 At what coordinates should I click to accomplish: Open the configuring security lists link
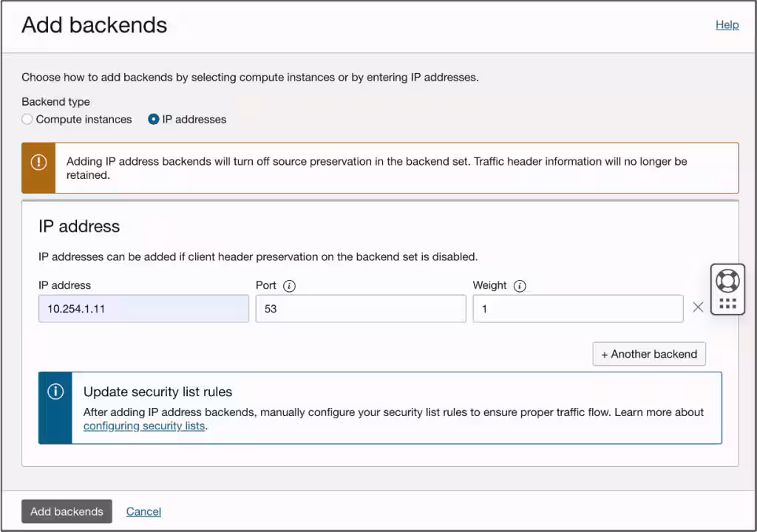(143, 426)
